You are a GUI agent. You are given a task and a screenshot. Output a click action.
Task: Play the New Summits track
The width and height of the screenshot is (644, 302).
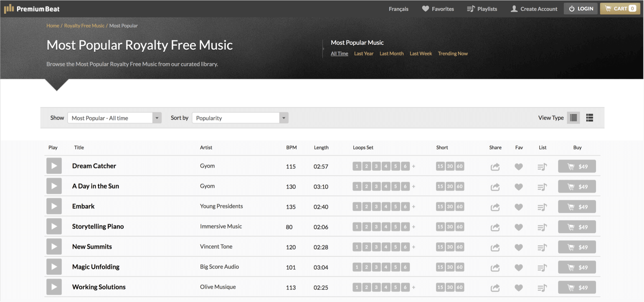(54, 247)
